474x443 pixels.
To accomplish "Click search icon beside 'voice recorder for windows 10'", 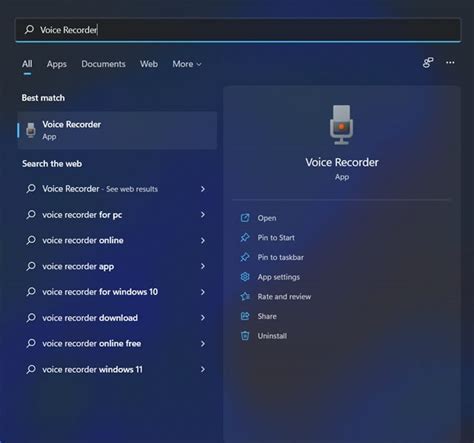I will pos(31,292).
